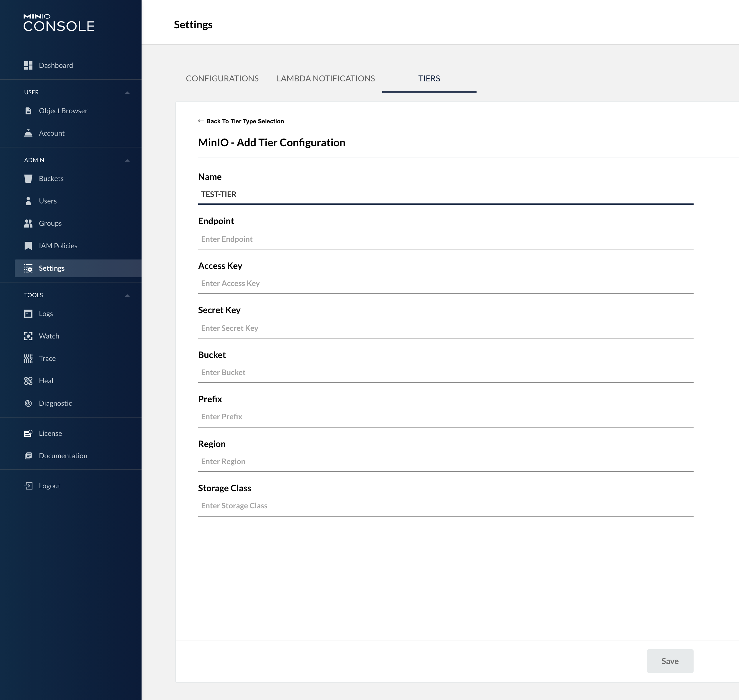Click the Settings page heading

coord(193,25)
